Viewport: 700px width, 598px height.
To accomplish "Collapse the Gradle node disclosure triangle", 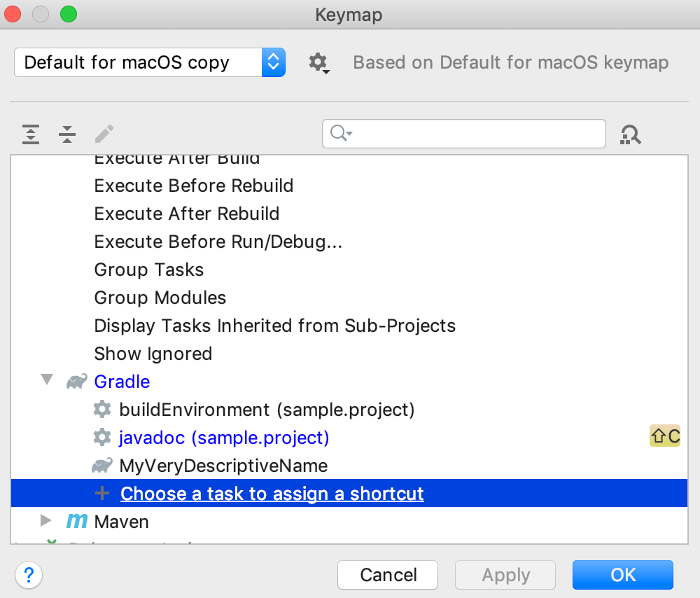I will (x=46, y=380).
